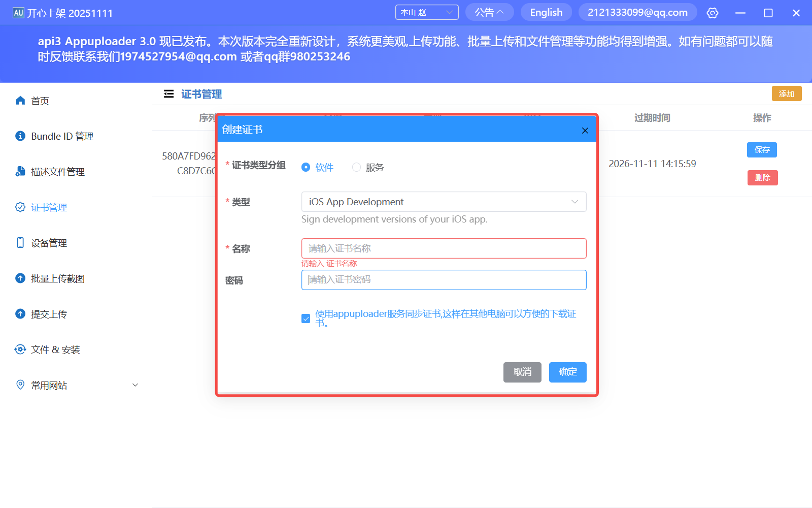Expand the 常用网站 sidebar section
The width and height of the screenshot is (812, 508).
(134, 385)
